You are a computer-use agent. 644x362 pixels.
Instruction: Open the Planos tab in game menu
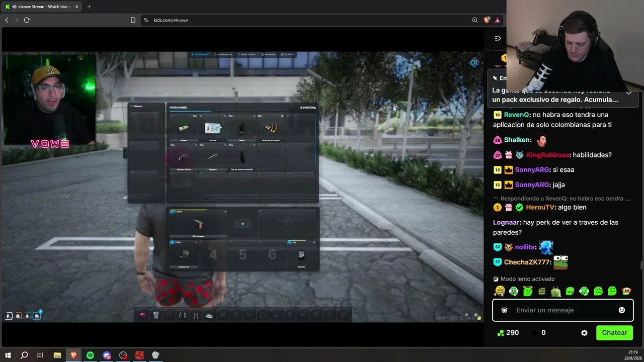(288, 54)
